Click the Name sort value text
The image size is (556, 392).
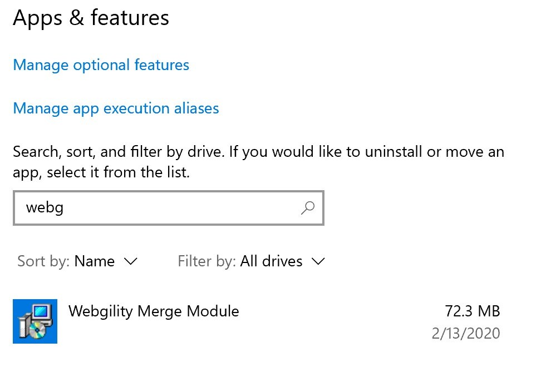94,261
